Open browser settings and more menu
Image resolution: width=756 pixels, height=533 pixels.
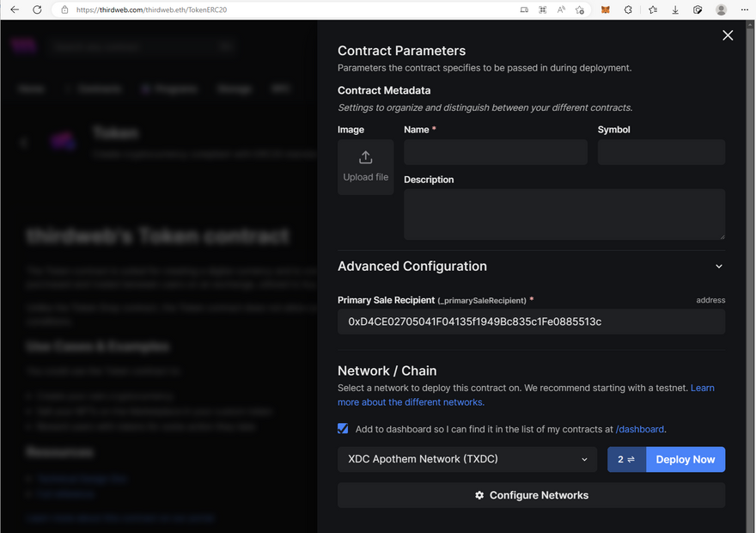click(x=744, y=9)
